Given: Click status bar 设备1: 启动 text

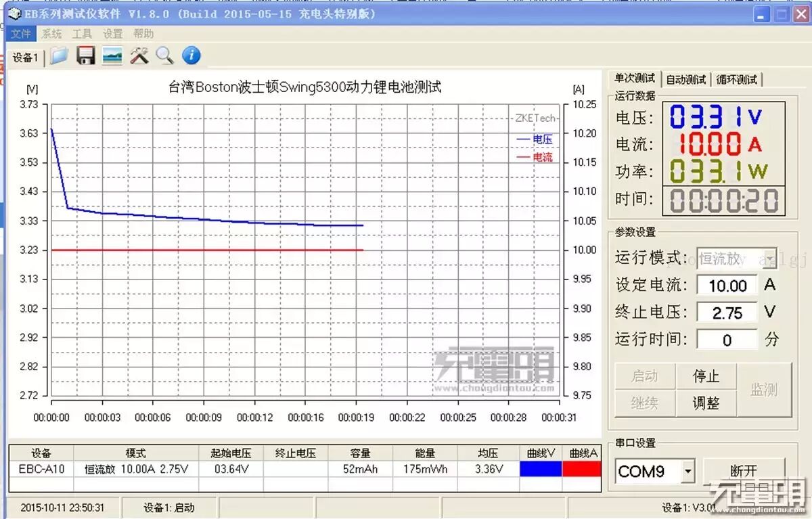Looking at the screenshot, I should pos(169,507).
